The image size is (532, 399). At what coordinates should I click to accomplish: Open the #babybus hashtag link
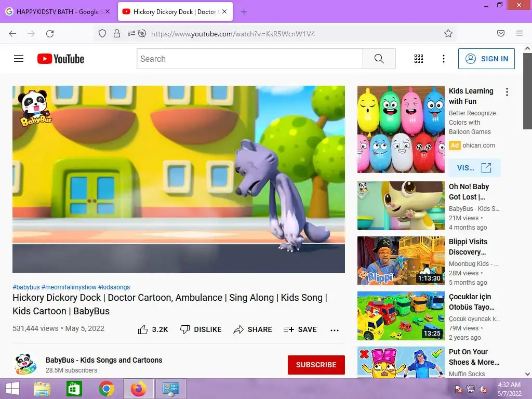26,287
